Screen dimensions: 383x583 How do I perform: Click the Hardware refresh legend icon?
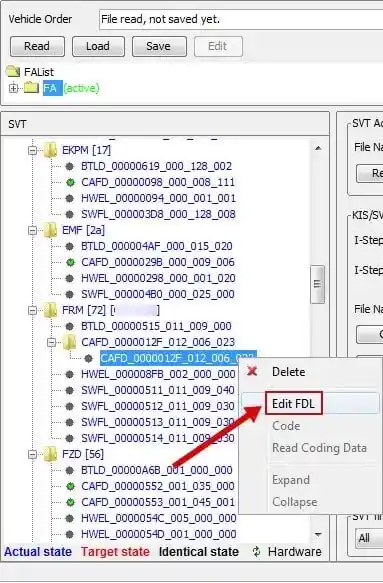tap(256, 552)
